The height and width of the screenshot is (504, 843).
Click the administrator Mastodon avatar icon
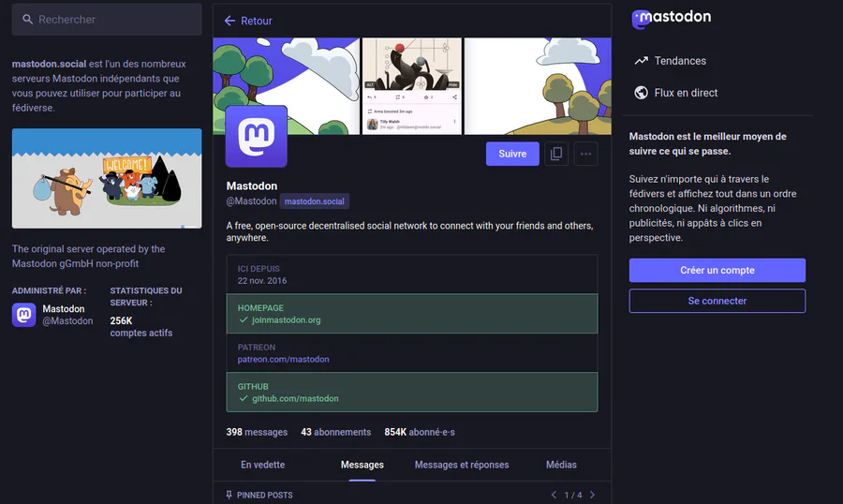click(24, 315)
